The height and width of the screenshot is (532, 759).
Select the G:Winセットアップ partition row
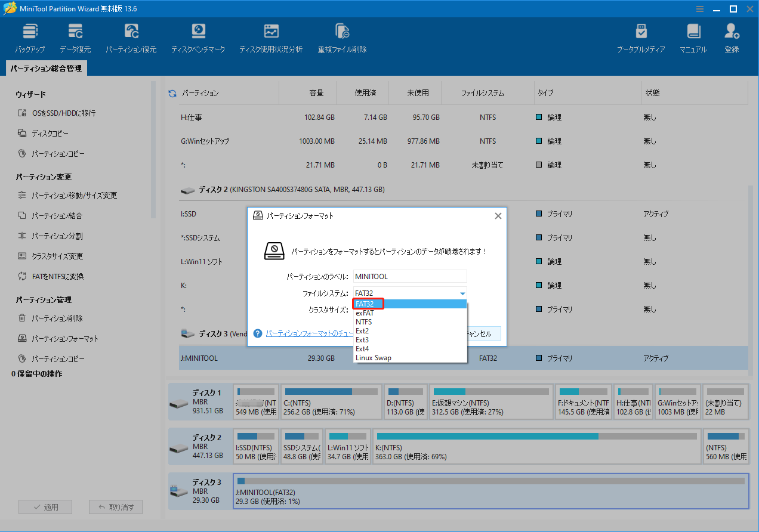[x=463, y=141]
